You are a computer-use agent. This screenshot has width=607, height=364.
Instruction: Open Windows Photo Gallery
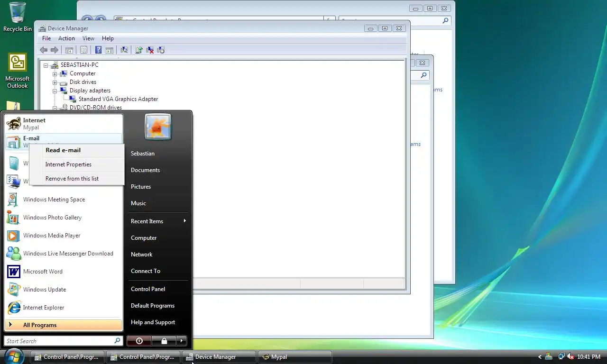[64, 218]
